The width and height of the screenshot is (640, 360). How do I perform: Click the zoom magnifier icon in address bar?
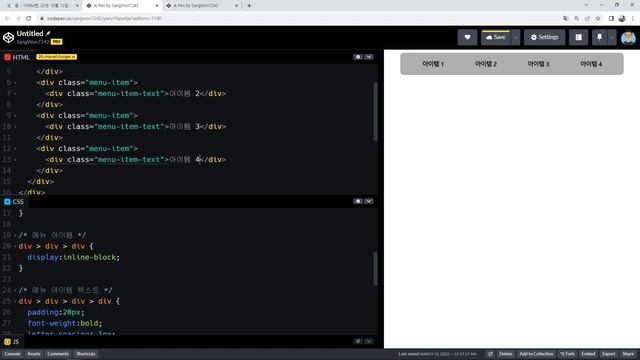click(x=576, y=18)
